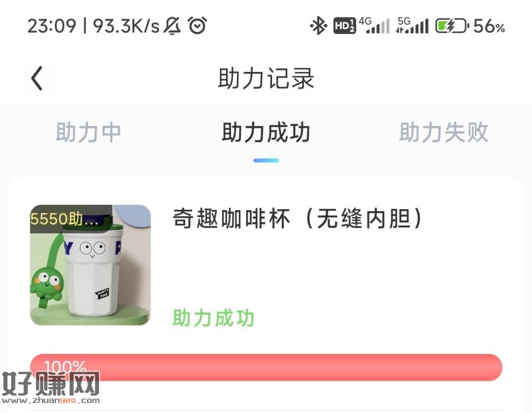Tap the green 助力成功 status text
532x413 pixels.
click(x=213, y=318)
